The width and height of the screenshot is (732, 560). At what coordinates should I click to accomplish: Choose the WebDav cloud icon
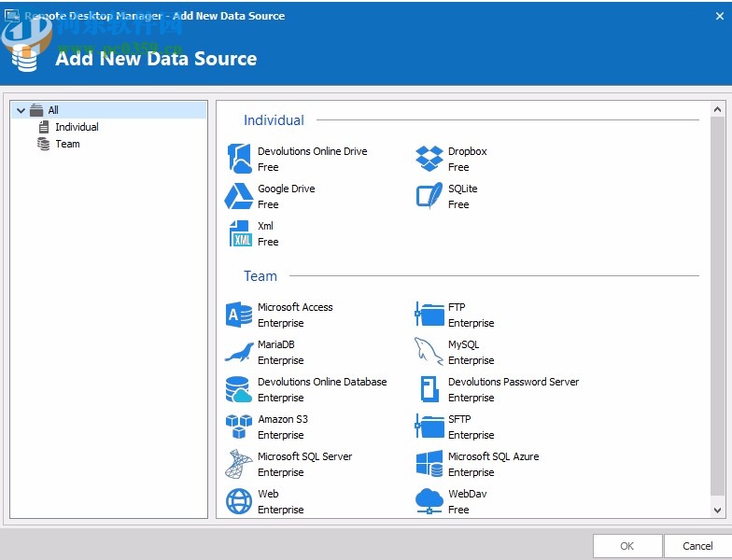click(429, 501)
